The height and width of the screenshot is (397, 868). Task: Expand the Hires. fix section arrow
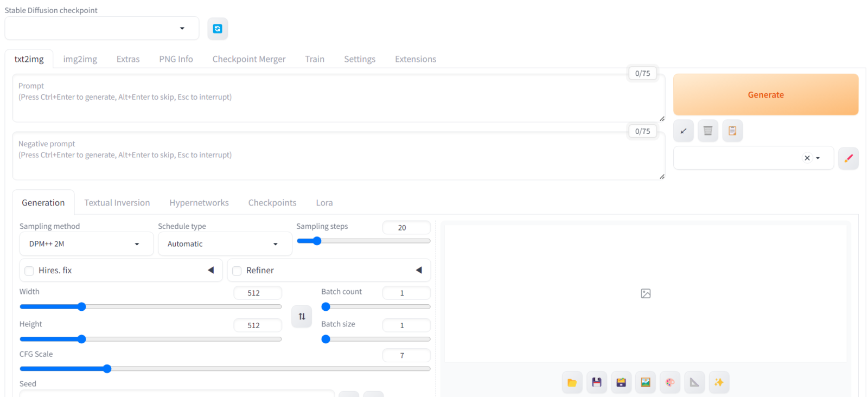click(211, 270)
